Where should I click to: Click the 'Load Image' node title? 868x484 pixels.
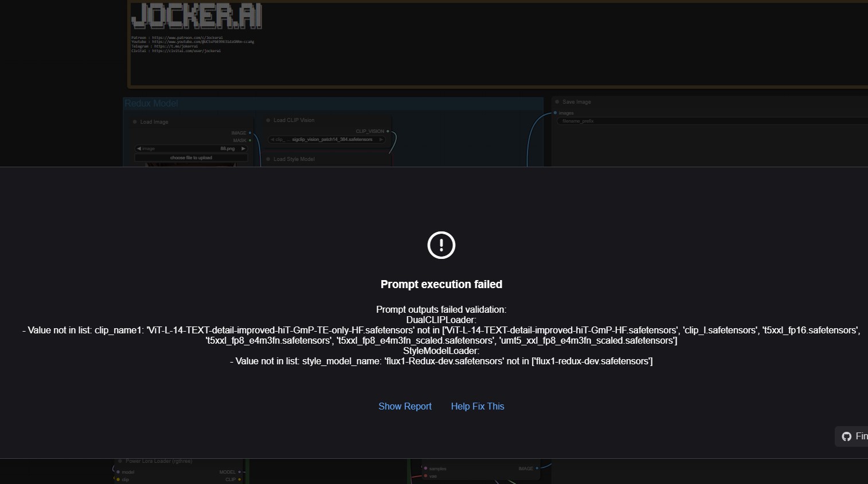click(154, 122)
